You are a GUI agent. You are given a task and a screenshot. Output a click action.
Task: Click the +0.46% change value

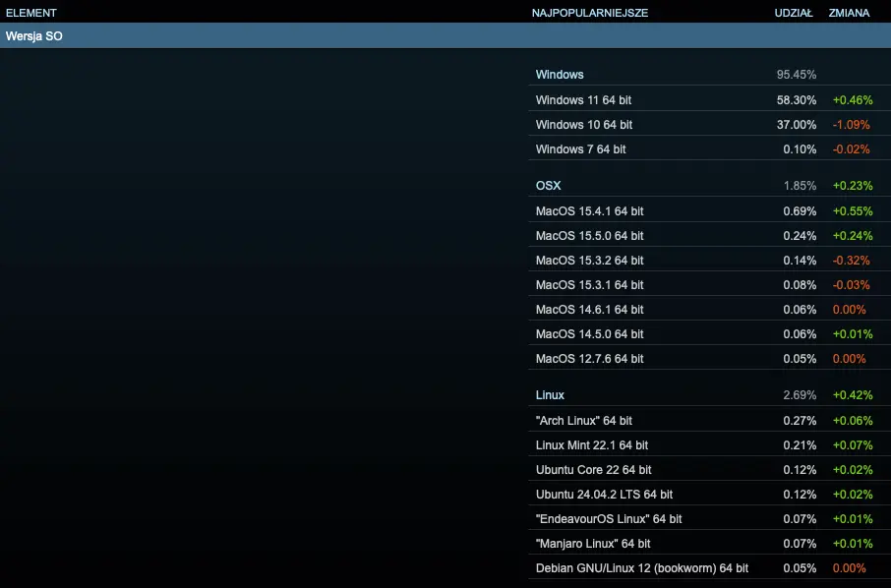853,100
